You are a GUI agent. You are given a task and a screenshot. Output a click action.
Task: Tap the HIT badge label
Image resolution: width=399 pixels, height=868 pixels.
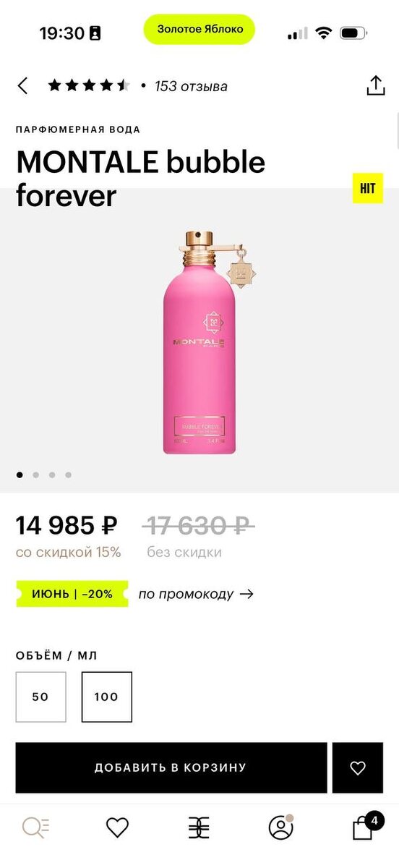click(x=368, y=189)
